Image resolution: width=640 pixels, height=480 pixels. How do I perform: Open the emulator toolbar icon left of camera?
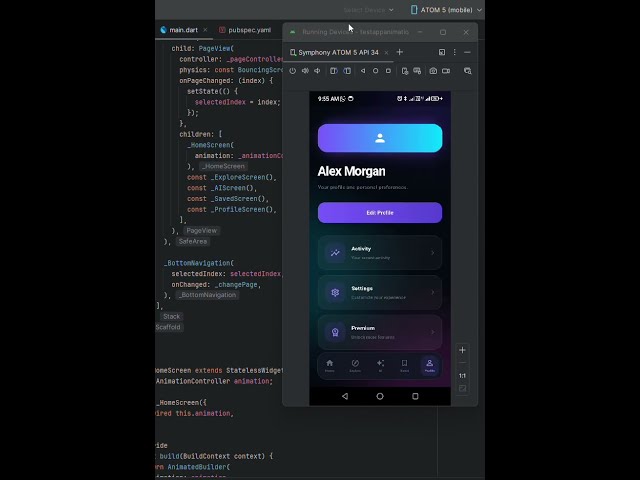pos(417,71)
